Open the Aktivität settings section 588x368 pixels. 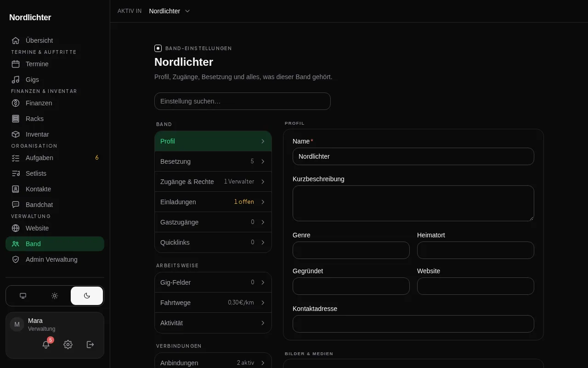(213, 323)
